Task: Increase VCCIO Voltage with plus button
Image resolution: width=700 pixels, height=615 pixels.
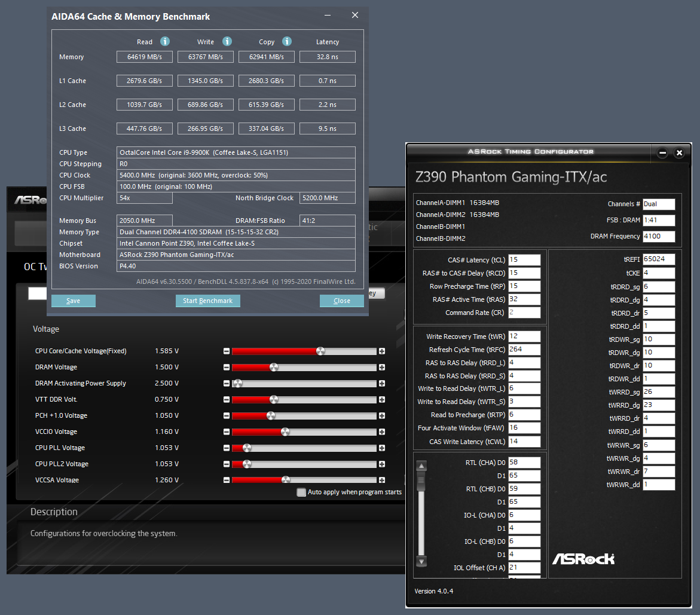Action: (382, 432)
